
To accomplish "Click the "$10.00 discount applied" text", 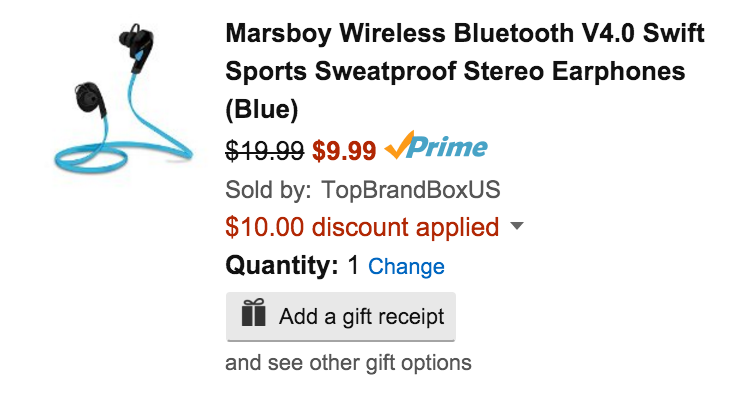I will [362, 227].
